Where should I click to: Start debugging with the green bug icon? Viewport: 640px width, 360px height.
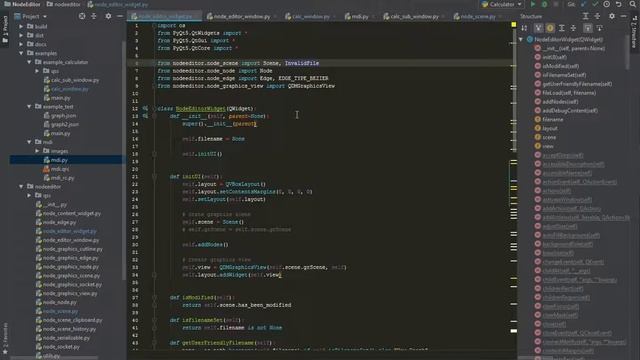coord(544,4)
